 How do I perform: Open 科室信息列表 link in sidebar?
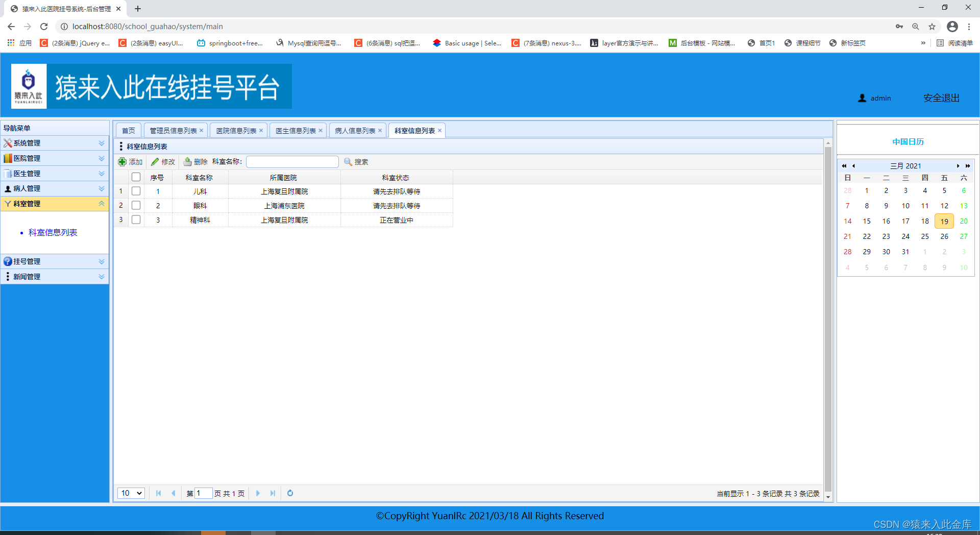tap(53, 232)
